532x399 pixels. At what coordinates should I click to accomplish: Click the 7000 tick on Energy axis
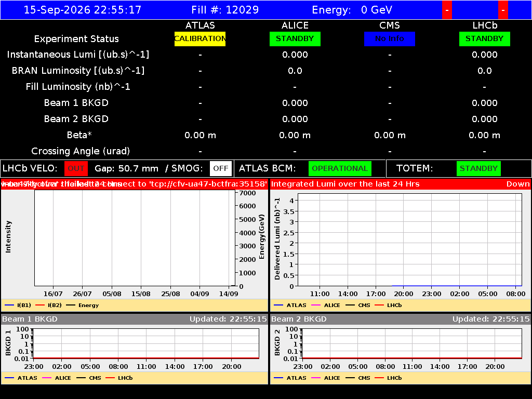(247, 193)
